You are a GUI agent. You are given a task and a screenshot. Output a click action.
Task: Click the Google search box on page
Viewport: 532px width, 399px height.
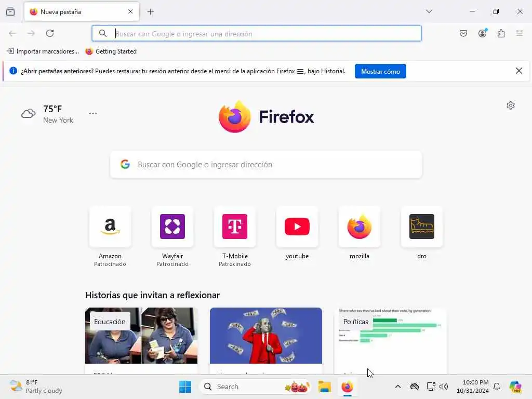(x=266, y=165)
